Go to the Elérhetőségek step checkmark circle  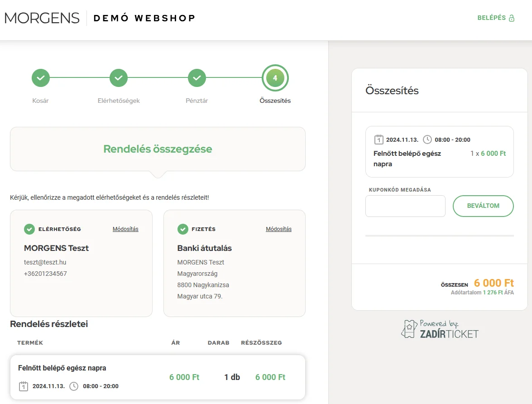(x=119, y=78)
